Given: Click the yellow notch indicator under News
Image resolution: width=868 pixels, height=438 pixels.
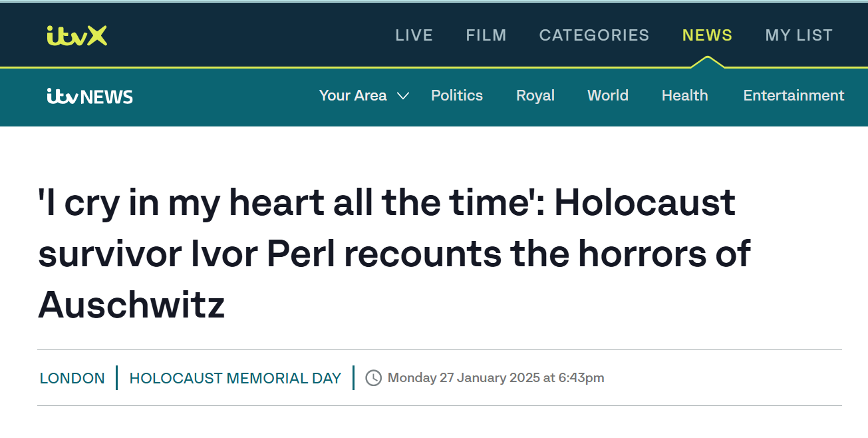Looking at the screenshot, I should (707, 63).
